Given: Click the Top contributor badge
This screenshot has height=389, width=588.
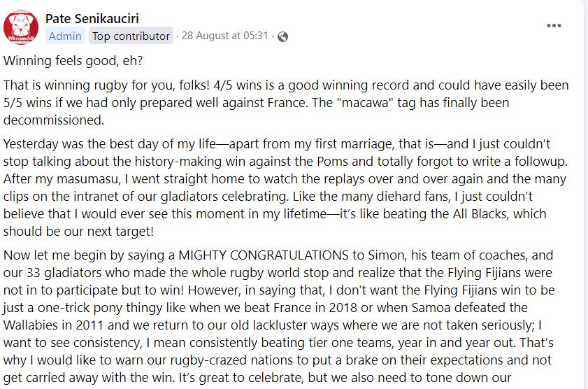Looking at the screenshot, I should (131, 36).
